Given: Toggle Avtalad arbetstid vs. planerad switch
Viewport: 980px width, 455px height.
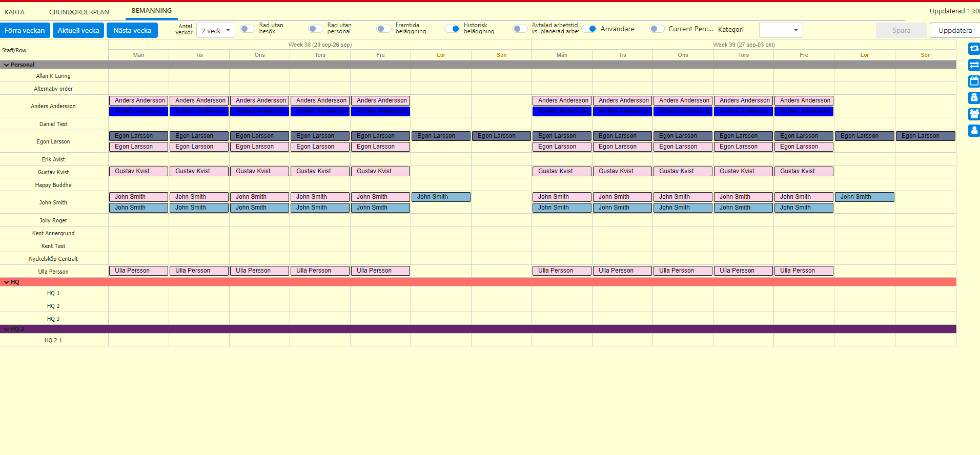Looking at the screenshot, I should tap(520, 29).
